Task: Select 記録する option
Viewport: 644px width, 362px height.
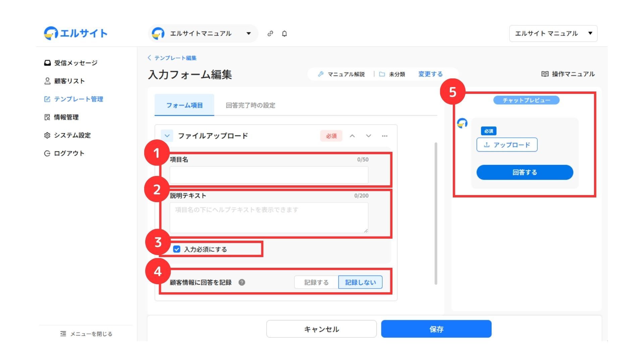Action: pos(316,282)
